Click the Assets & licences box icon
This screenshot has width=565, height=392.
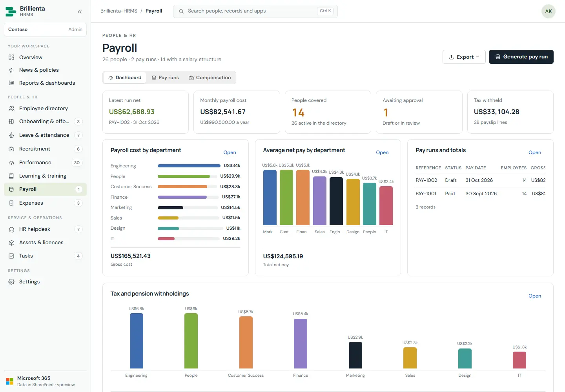pos(11,243)
